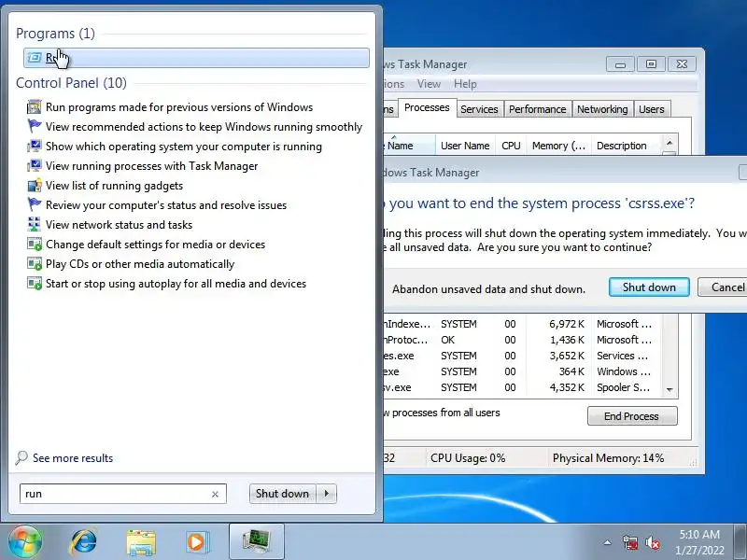The height and width of the screenshot is (560, 747).
Task: Open Windows Explorer from the taskbar
Action: [x=141, y=542]
